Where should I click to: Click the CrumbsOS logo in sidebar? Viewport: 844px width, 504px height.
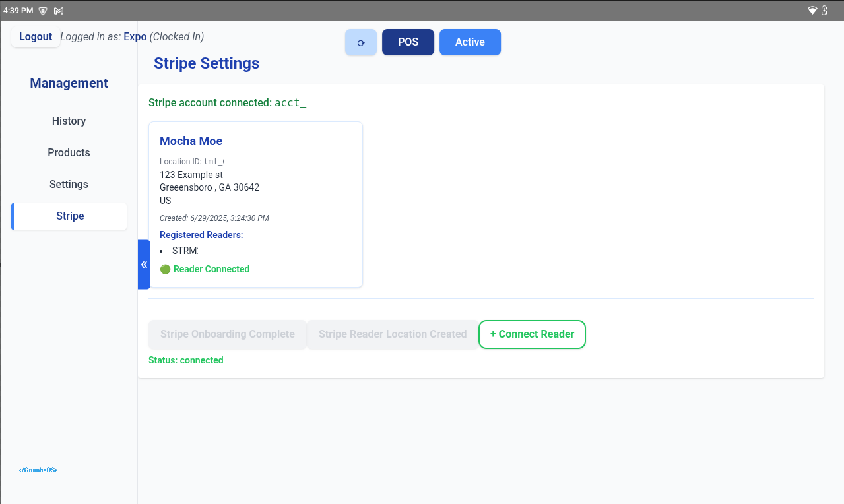38,470
